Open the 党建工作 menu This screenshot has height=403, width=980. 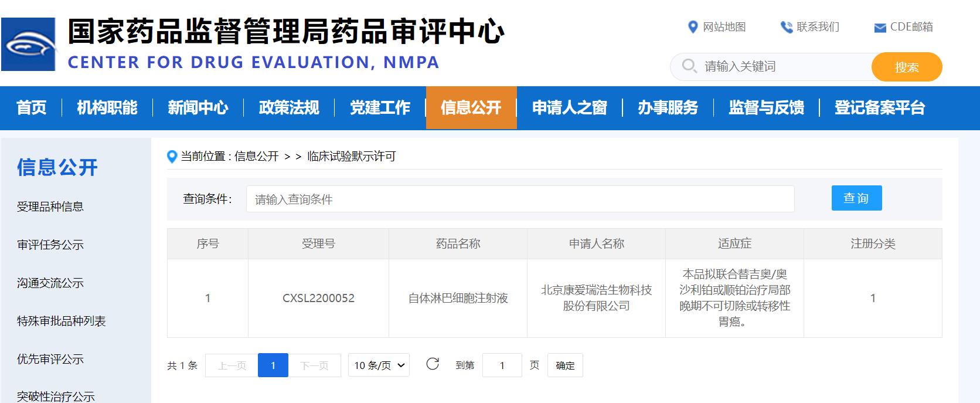pos(380,107)
